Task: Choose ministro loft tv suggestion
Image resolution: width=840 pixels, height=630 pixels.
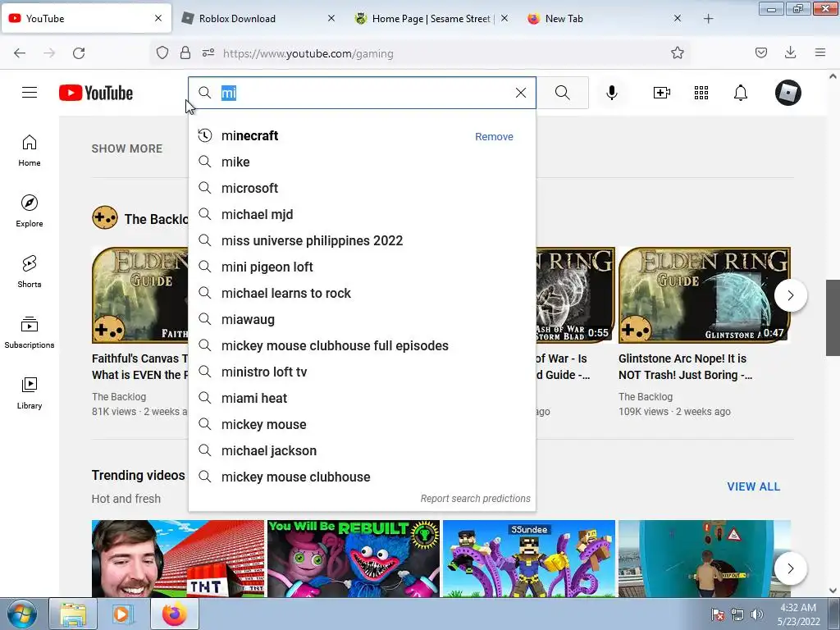Action: (362, 372)
